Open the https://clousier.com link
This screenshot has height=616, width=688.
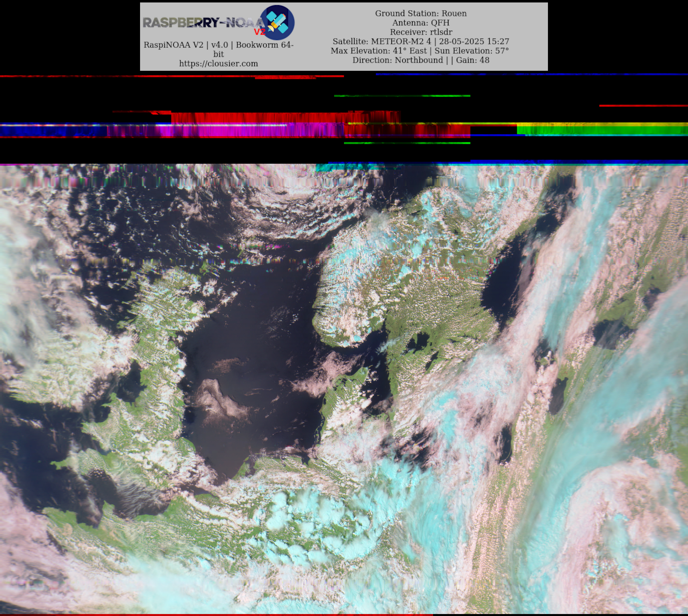click(218, 64)
